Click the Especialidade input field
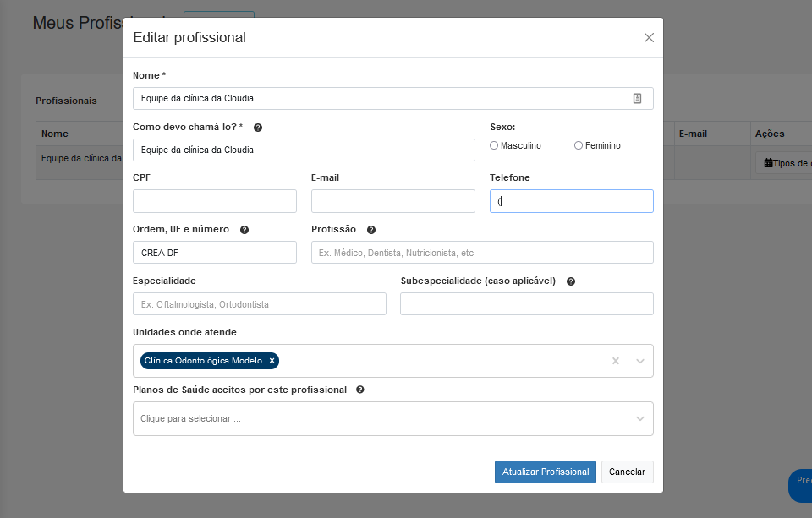 tap(260, 304)
